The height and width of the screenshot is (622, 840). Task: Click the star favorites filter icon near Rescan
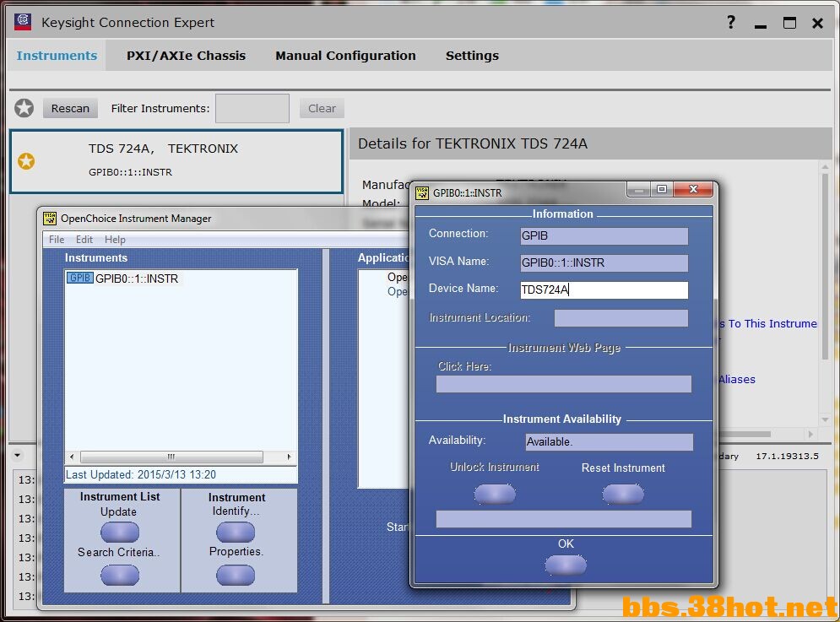(x=24, y=108)
